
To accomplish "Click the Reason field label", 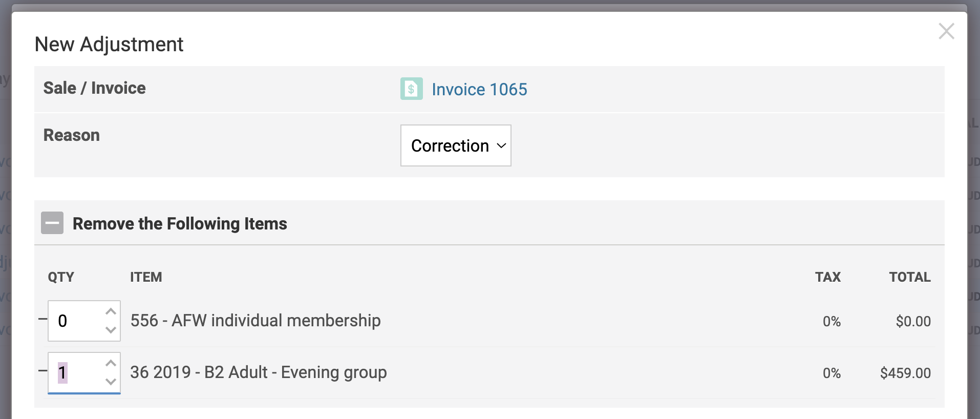I will pos(72,135).
